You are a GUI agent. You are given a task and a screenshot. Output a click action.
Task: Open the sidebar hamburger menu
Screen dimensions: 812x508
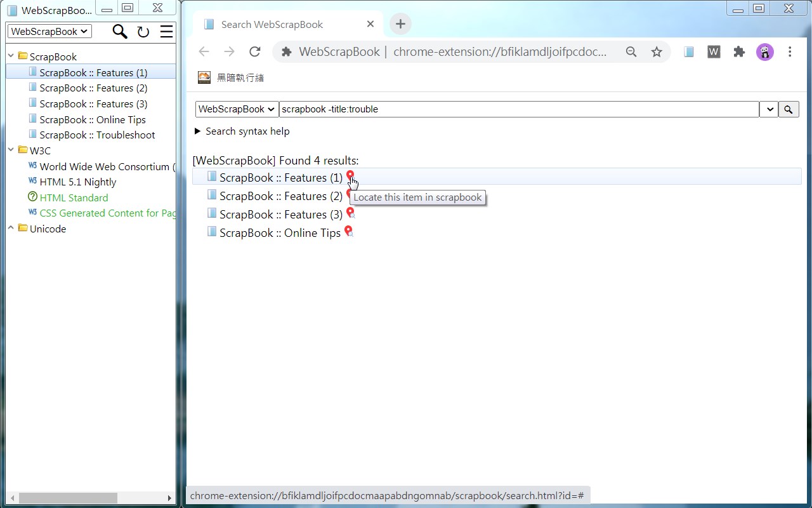coord(166,32)
